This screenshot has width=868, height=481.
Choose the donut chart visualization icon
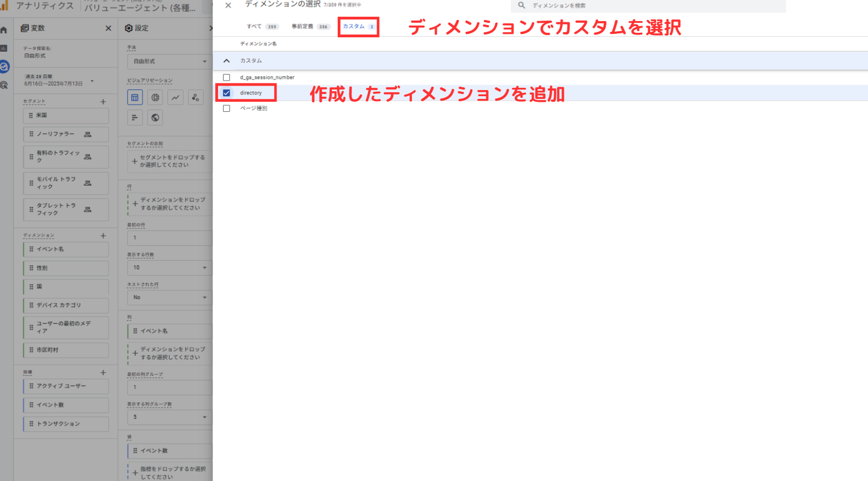(x=155, y=98)
